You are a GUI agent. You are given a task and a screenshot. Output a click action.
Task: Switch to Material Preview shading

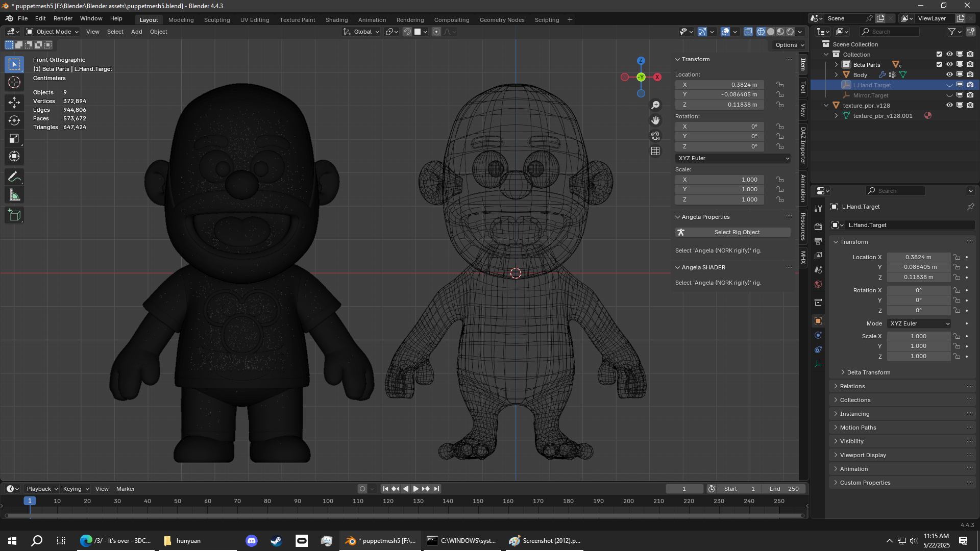point(780,32)
